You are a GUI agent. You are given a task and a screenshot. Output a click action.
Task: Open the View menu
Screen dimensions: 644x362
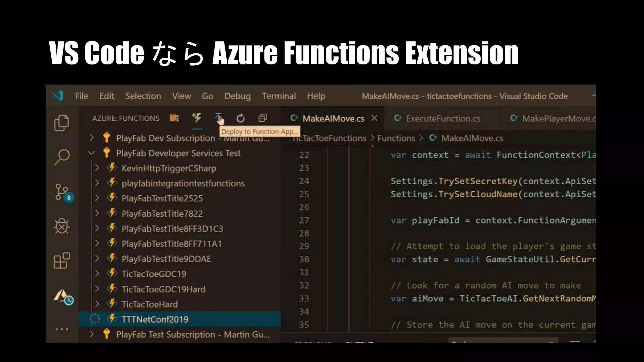pyautogui.click(x=181, y=96)
